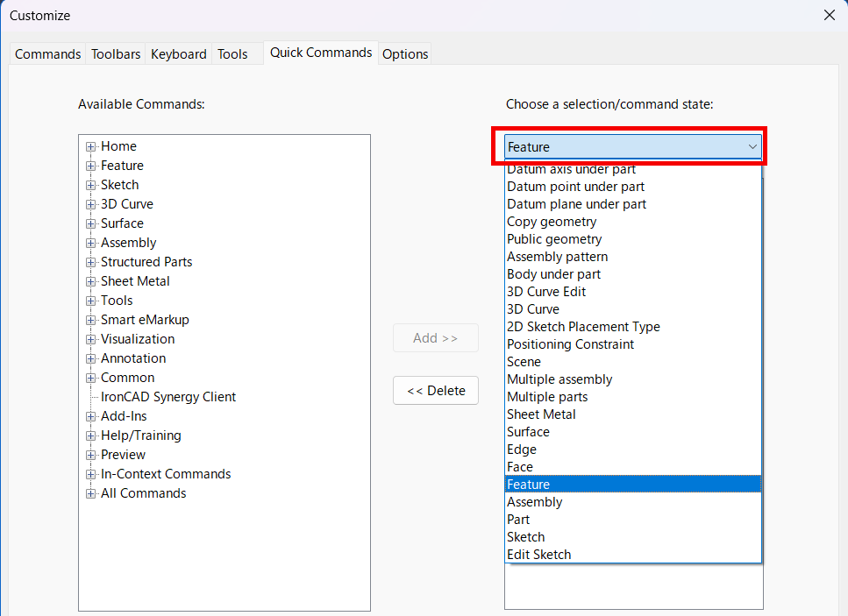Select 'Surface' in the dropdown list
This screenshot has width=848, height=616.
(x=633, y=432)
